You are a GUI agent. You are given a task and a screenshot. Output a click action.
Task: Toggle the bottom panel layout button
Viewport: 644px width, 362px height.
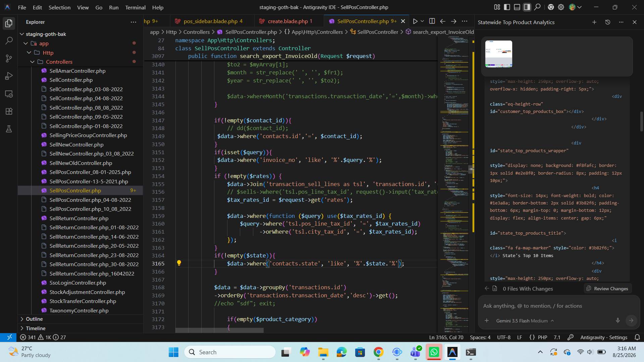pos(517,7)
